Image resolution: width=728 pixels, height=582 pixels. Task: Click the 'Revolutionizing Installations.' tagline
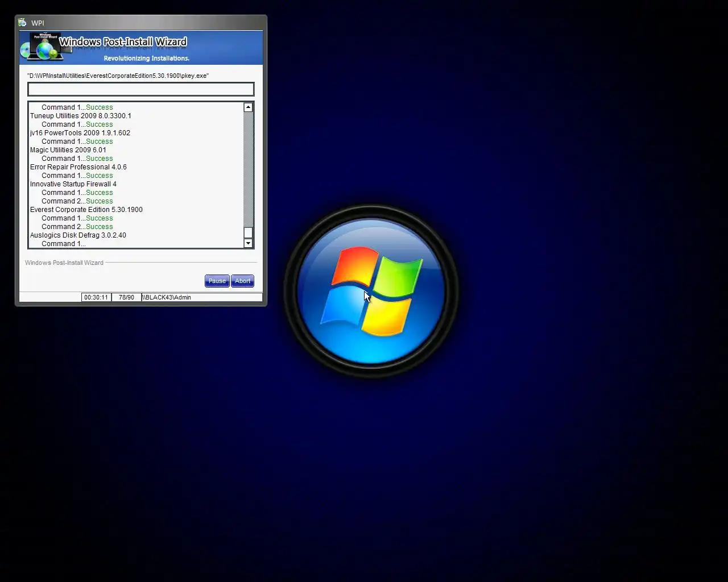point(147,58)
